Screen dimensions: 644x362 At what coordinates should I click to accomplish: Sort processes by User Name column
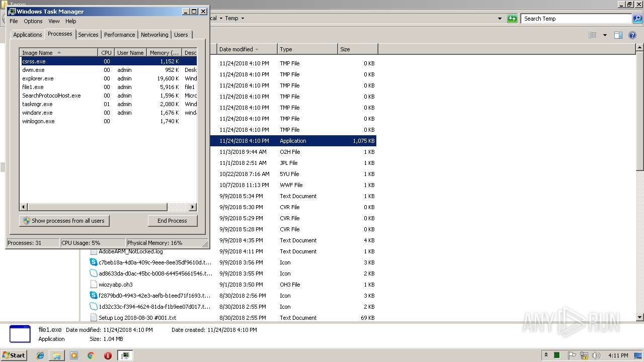click(130, 53)
